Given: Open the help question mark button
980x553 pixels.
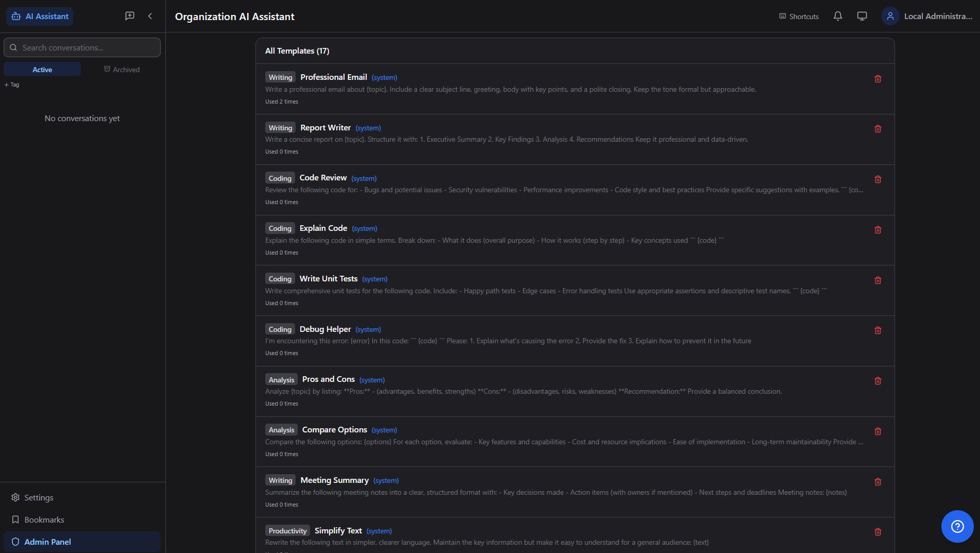Looking at the screenshot, I should click(x=957, y=526).
